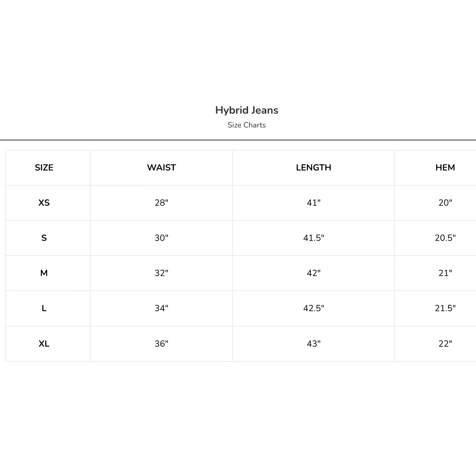Select the WAIST column header
Image resolution: width=476 pixels, height=476 pixels.
pyautogui.click(x=161, y=168)
